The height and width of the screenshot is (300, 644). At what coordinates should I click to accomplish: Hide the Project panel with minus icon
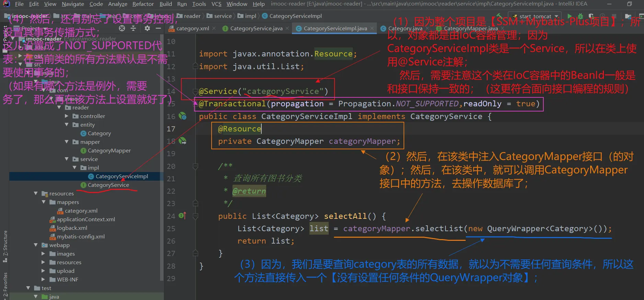click(158, 28)
